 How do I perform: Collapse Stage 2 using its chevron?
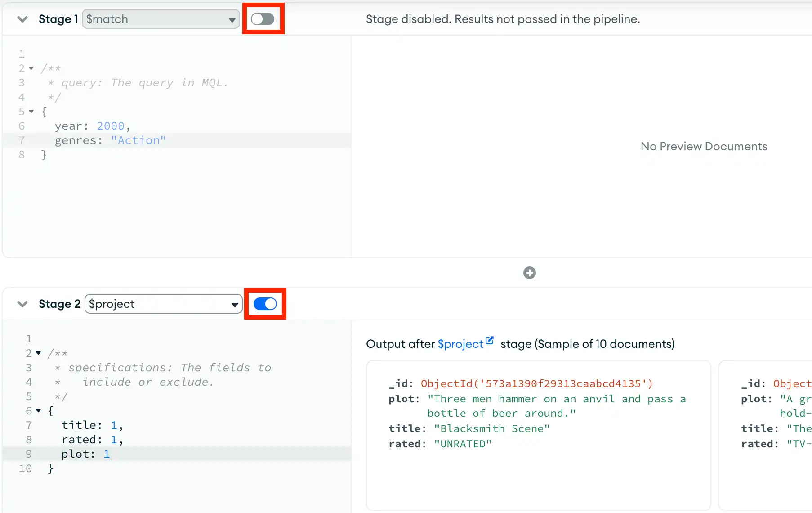tap(22, 304)
